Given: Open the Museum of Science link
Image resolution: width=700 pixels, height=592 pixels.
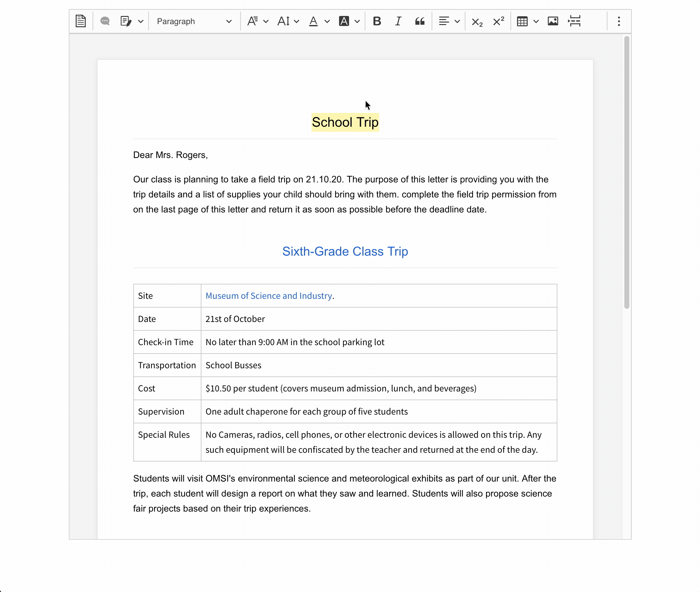Looking at the screenshot, I should point(268,295).
